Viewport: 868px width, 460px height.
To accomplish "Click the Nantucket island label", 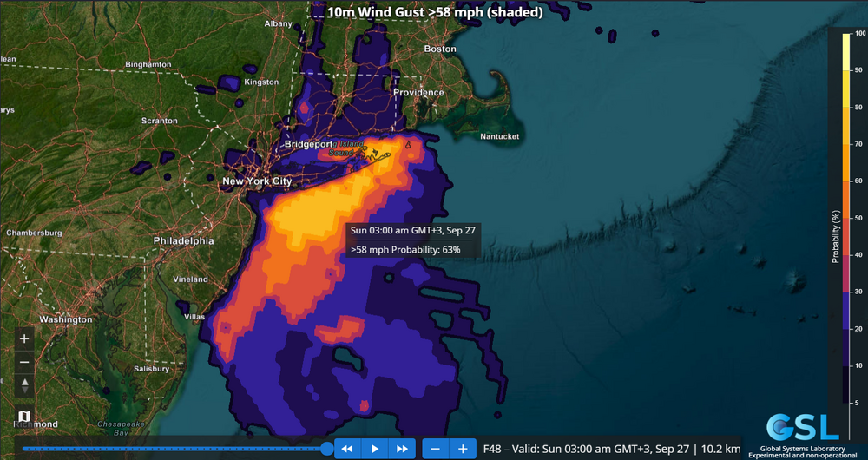I will pyautogui.click(x=499, y=136).
